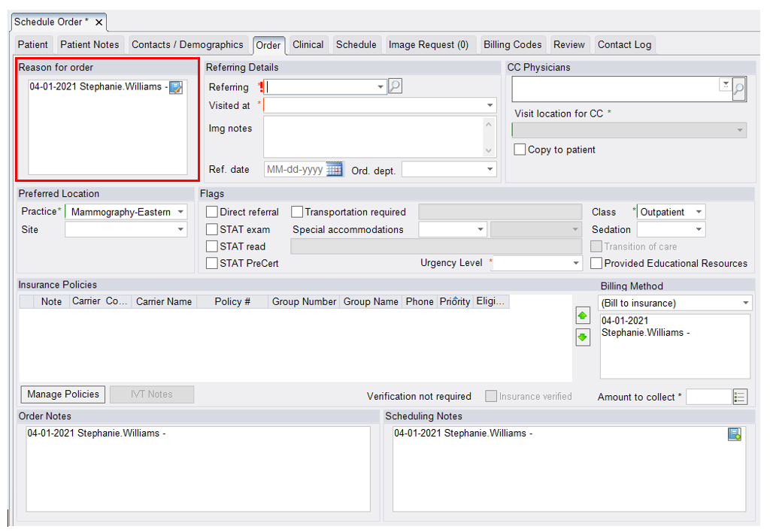770x532 pixels.
Task: Check Direct referral checkbox
Action: click(x=212, y=212)
